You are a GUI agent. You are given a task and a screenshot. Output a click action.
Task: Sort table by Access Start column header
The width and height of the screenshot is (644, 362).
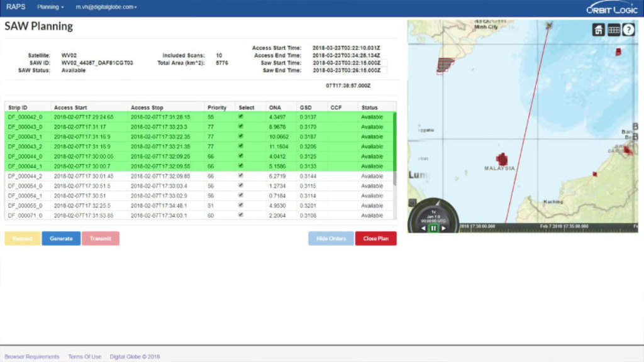coord(70,107)
